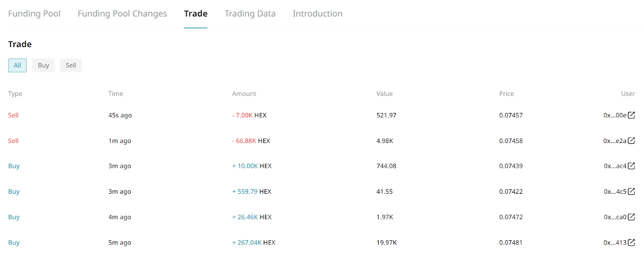Go to the Trading Data tab
Screen dimensions: 644x257
[250, 14]
